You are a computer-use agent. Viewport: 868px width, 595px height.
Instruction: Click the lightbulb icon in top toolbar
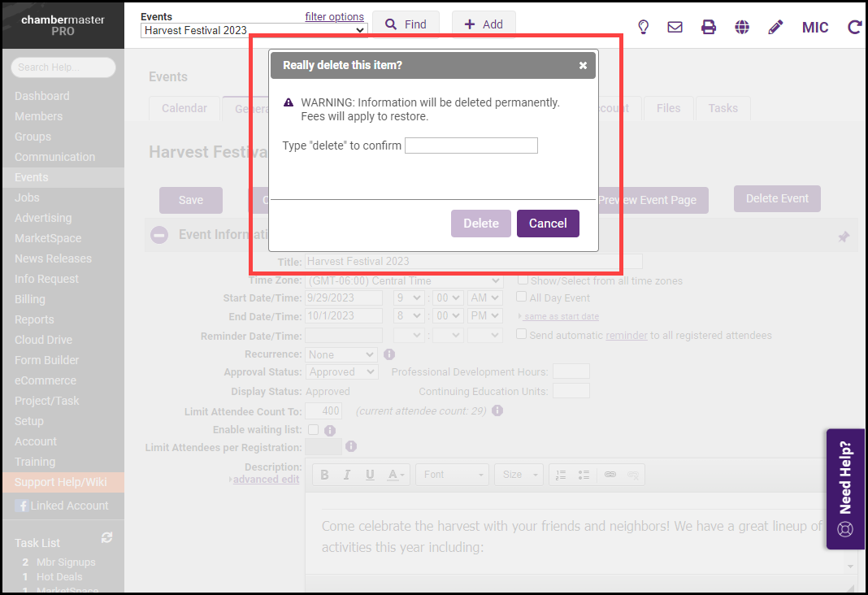coord(643,27)
